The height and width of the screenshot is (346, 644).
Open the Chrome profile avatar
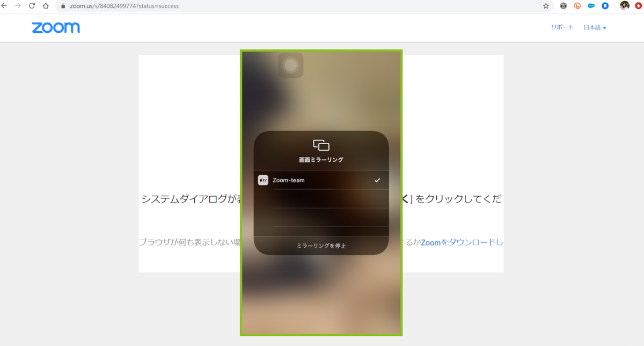(625, 6)
